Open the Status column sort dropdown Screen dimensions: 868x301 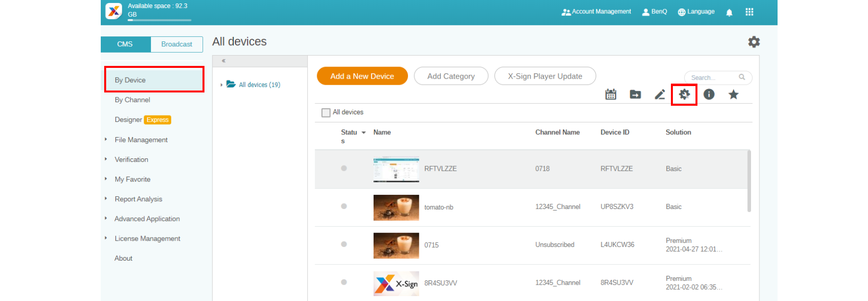click(364, 133)
